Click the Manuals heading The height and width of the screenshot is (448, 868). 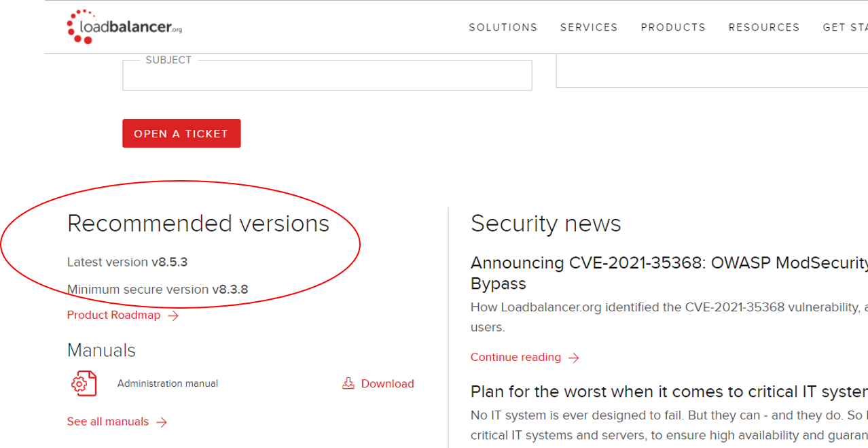click(101, 350)
